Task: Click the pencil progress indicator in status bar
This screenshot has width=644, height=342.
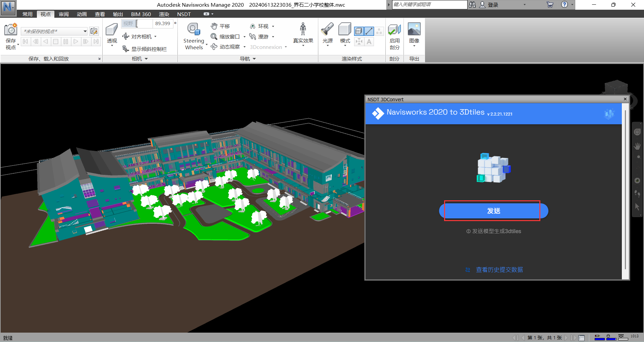Action: [599, 337]
